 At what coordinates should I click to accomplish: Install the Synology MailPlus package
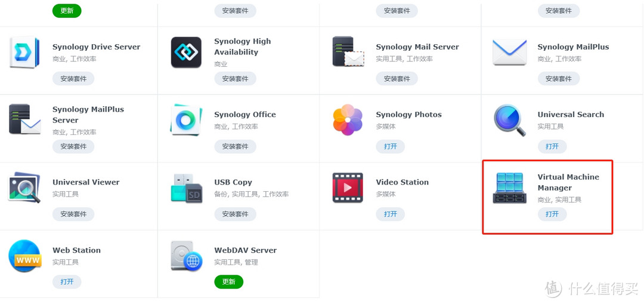click(559, 79)
